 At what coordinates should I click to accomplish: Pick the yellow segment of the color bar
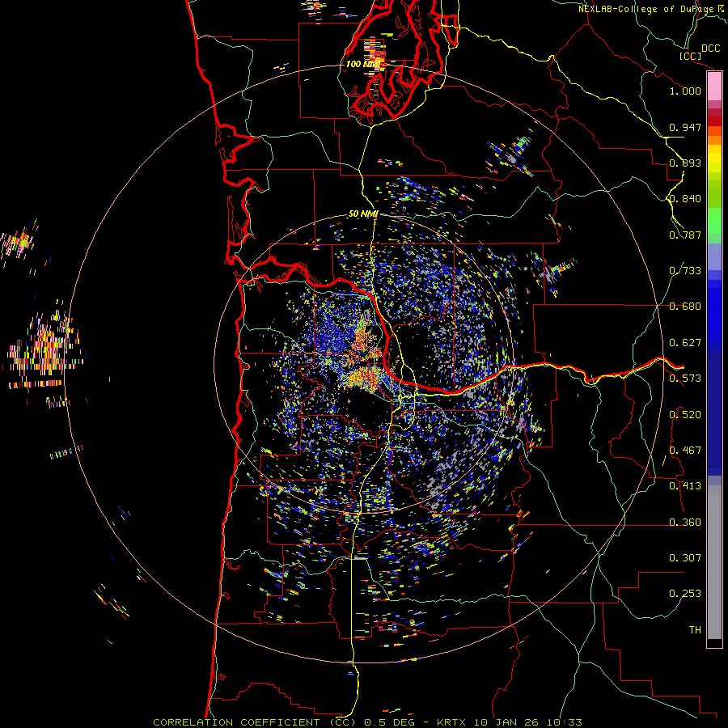[714, 159]
